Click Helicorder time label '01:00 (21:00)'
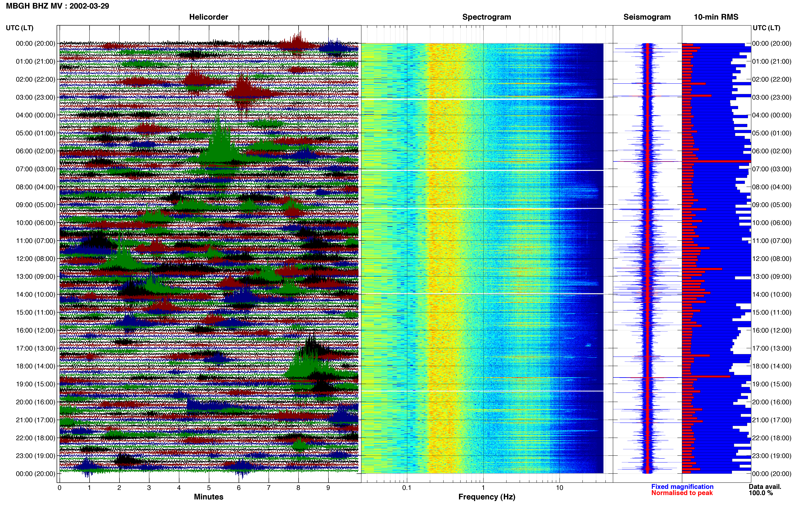812x508 pixels. 36,61
